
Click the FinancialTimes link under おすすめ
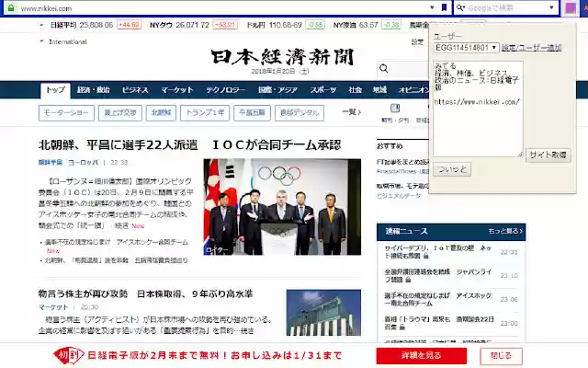point(397,171)
